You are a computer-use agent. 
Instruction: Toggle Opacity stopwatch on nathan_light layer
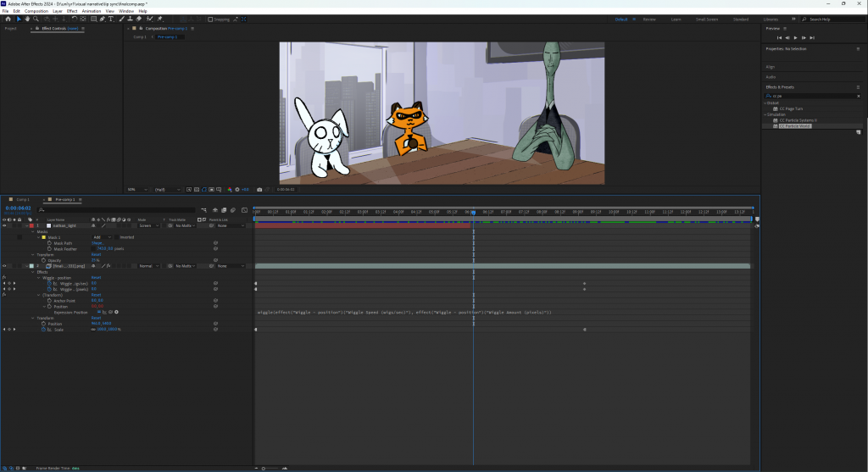tap(44, 260)
